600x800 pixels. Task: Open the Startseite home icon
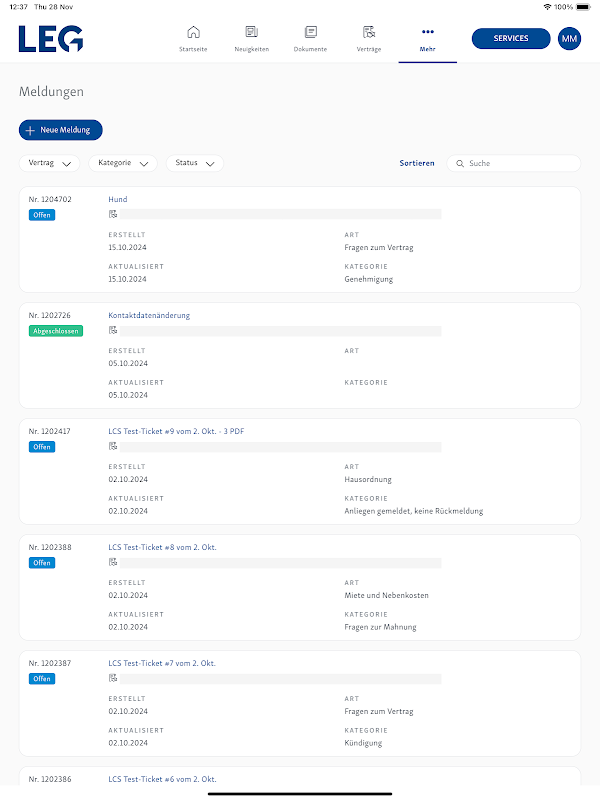[x=193, y=32]
